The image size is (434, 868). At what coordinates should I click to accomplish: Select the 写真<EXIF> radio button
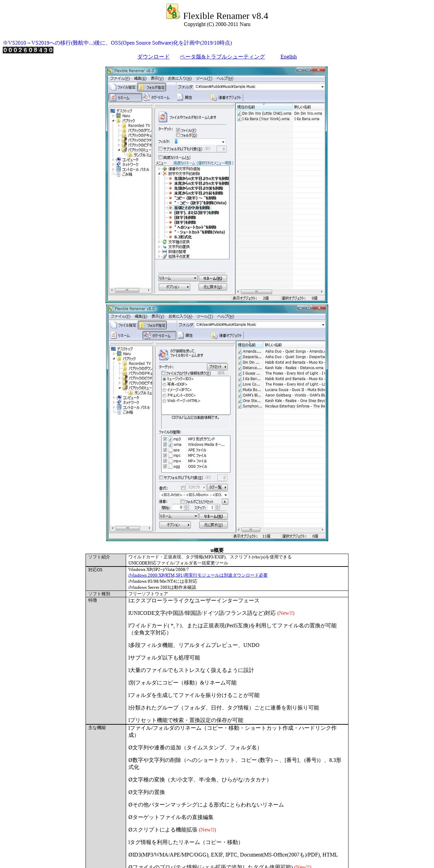pyautogui.click(x=165, y=385)
